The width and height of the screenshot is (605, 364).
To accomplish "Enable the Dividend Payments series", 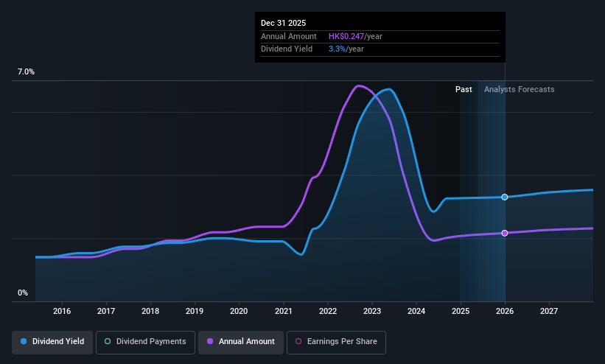I will (x=145, y=342).
